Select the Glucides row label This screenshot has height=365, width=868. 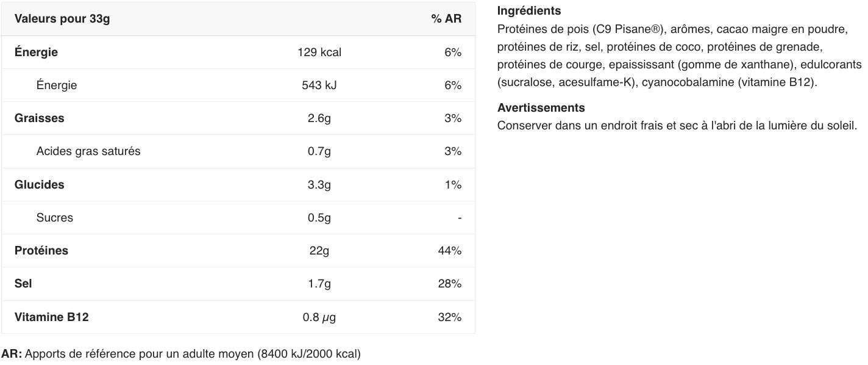pyautogui.click(x=39, y=184)
